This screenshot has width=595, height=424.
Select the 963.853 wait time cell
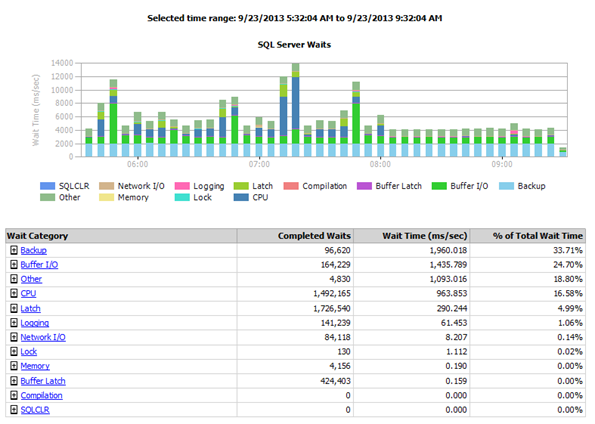pos(412,293)
